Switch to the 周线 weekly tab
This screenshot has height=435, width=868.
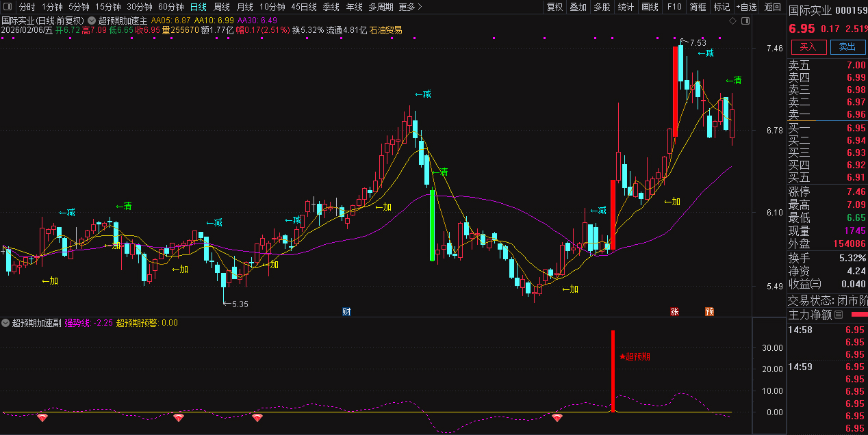[x=222, y=7]
